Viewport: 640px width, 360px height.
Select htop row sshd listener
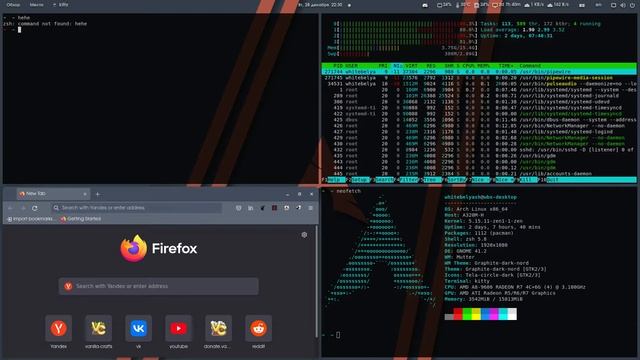click(x=479, y=150)
